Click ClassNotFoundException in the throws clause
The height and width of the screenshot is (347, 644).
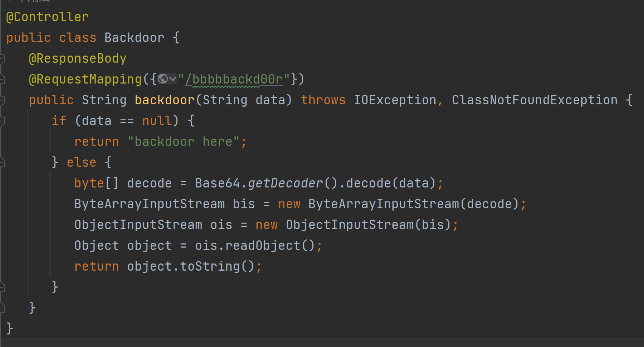[x=535, y=100]
